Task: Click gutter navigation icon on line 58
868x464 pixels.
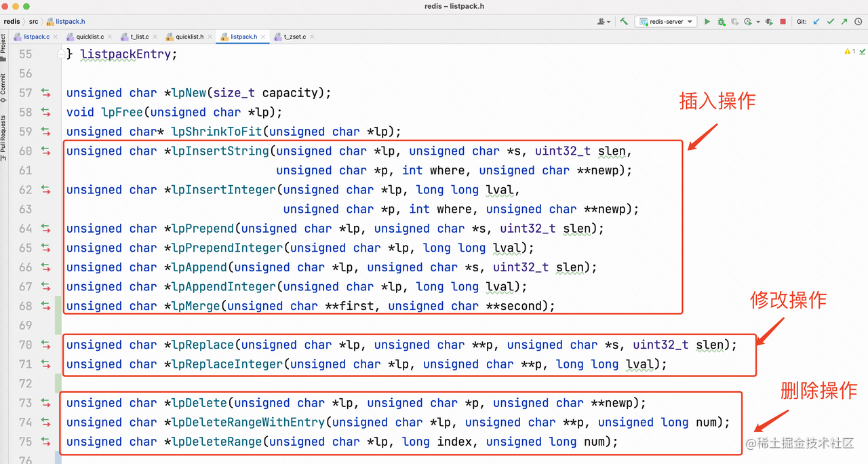Action: [46, 112]
